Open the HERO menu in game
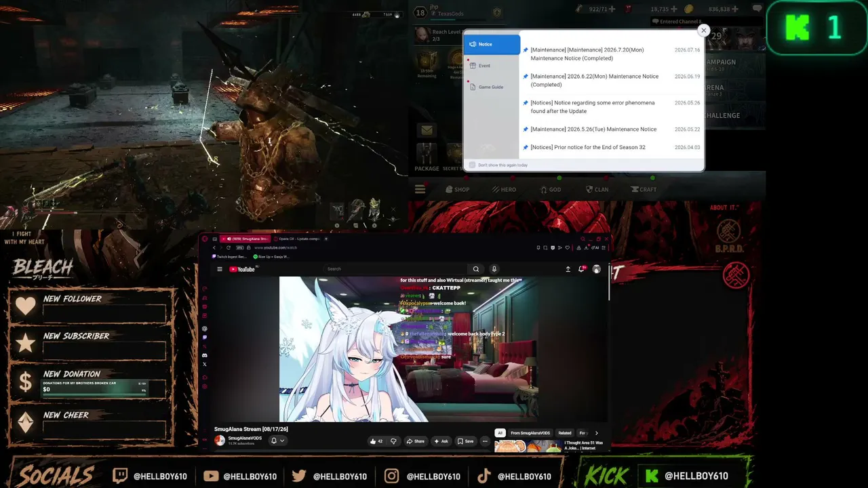 coord(504,190)
